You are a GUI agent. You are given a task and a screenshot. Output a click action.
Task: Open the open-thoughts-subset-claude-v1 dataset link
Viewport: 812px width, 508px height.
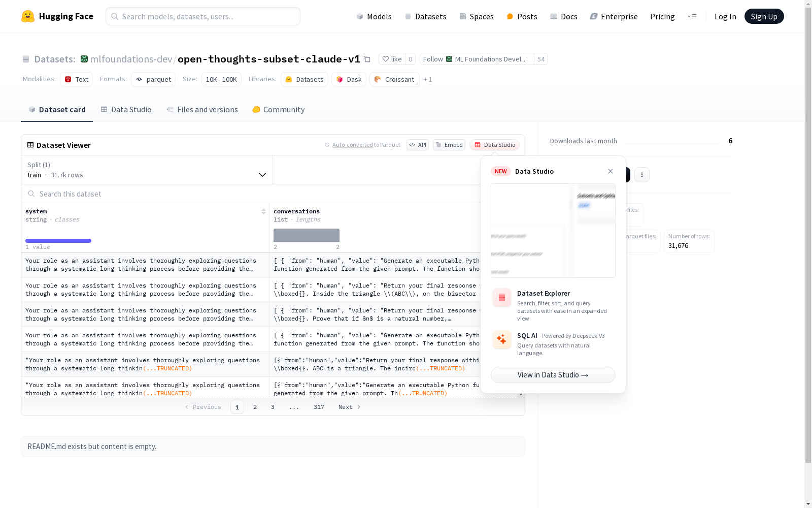[x=269, y=59]
